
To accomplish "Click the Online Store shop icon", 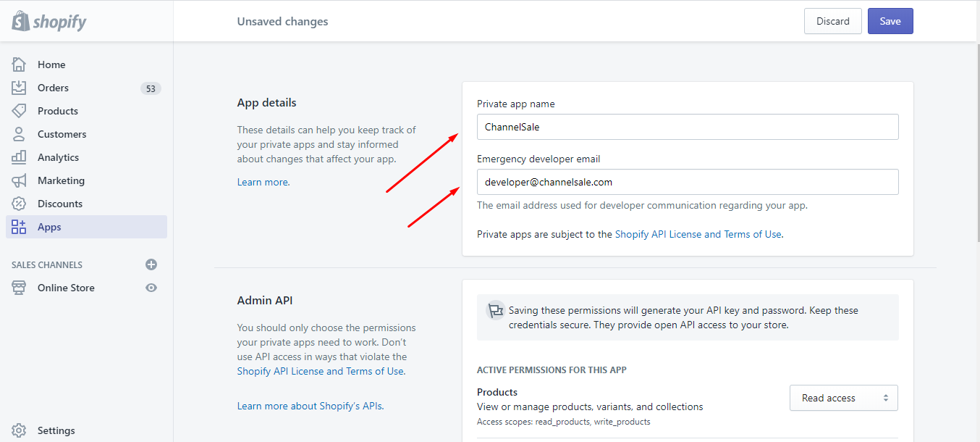I will coord(19,288).
